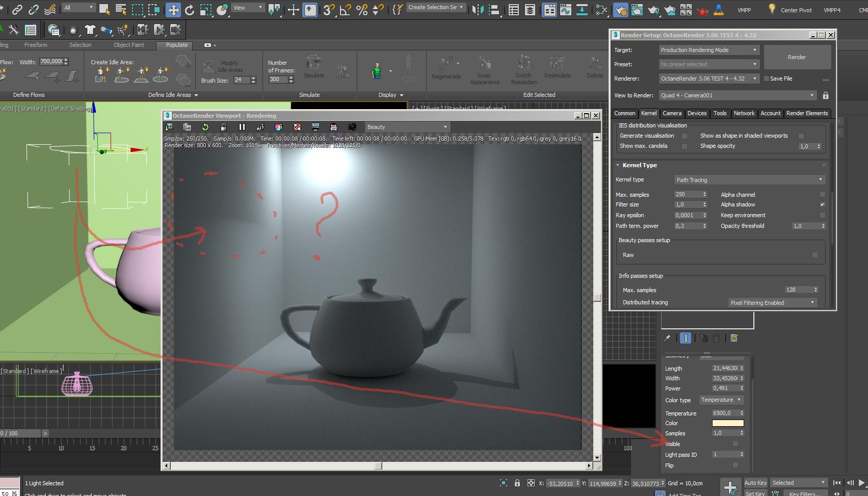Image resolution: width=868 pixels, height=496 pixels.
Task: Toggle the Alpha channel checkbox
Action: point(822,194)
